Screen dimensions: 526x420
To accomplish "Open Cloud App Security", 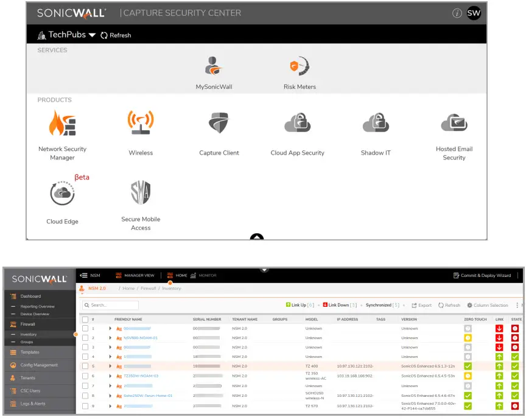I will (x=297, y=124).
